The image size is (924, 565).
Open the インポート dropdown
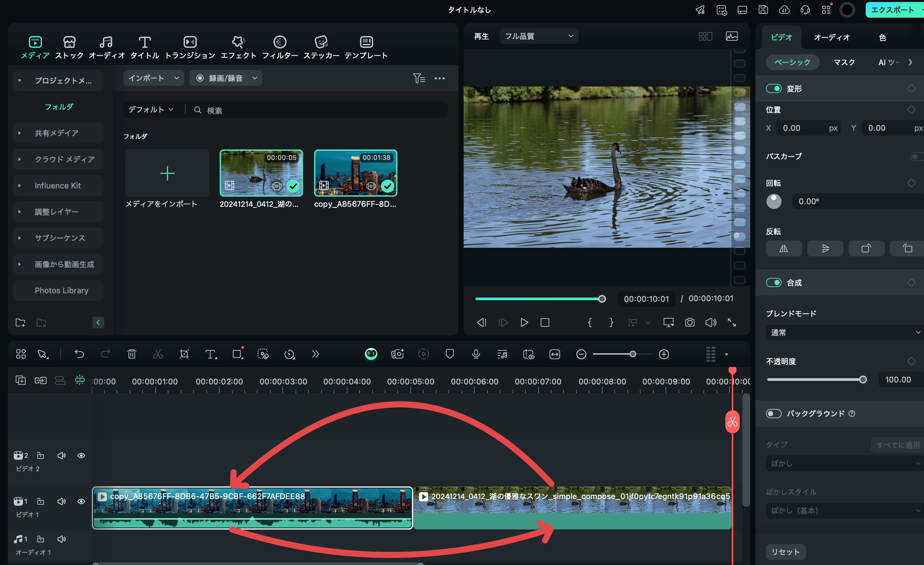153,78
